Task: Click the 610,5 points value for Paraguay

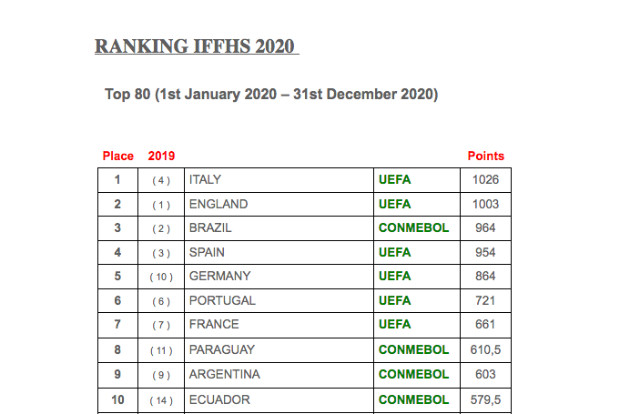Action: [x=486, y=350]
